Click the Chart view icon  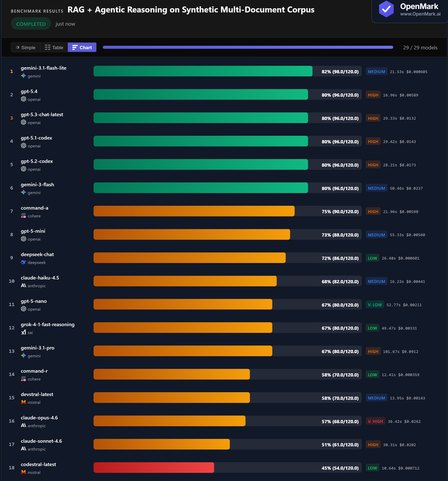pyautogui.click(x=75, y=47)
